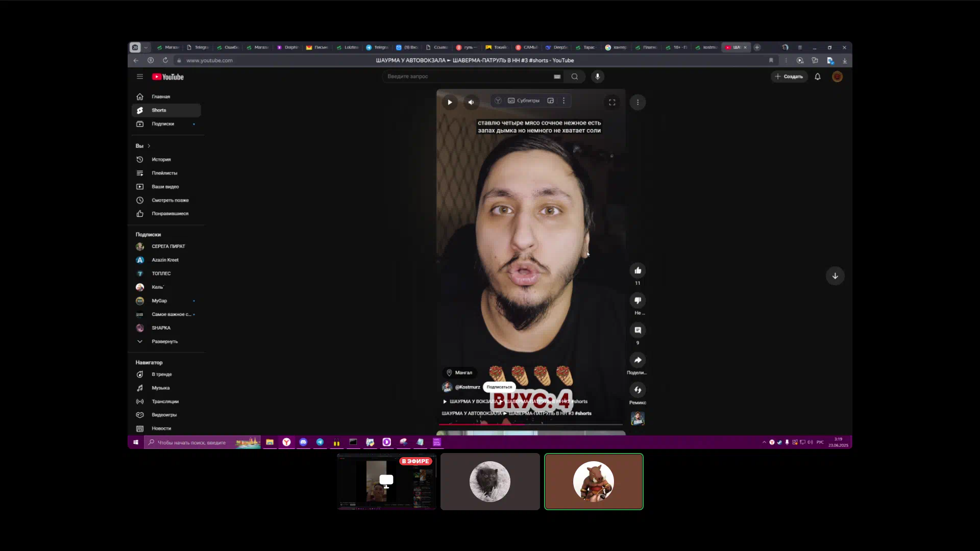
Task: Open Новости in Навигатор
Action: tap(166, 429)
